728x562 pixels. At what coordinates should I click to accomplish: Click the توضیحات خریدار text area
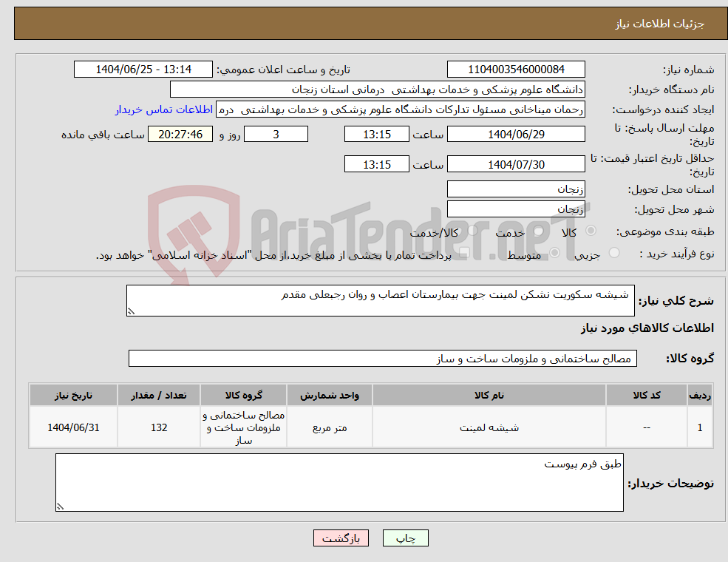click(339, 481)
